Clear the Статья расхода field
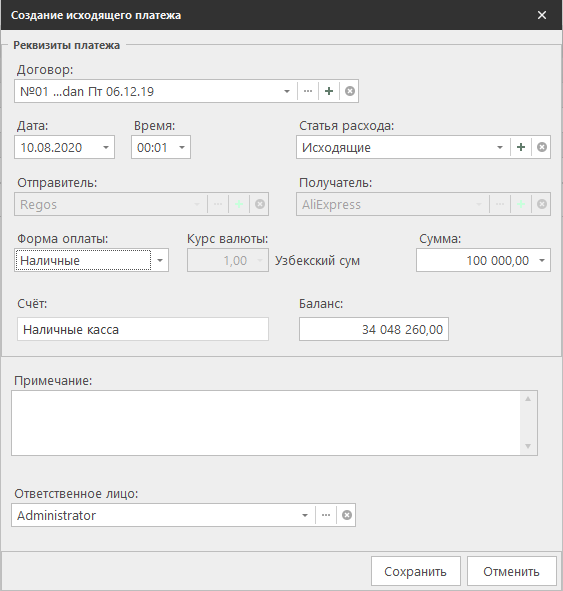563x591 pixels. (542, 147)
